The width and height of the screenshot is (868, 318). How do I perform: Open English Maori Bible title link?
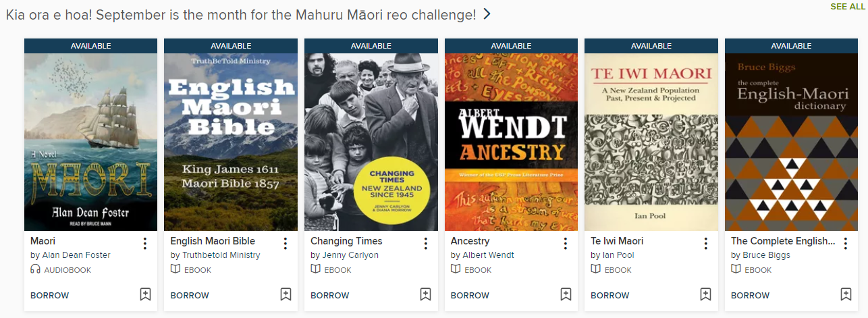coord(213,241)
